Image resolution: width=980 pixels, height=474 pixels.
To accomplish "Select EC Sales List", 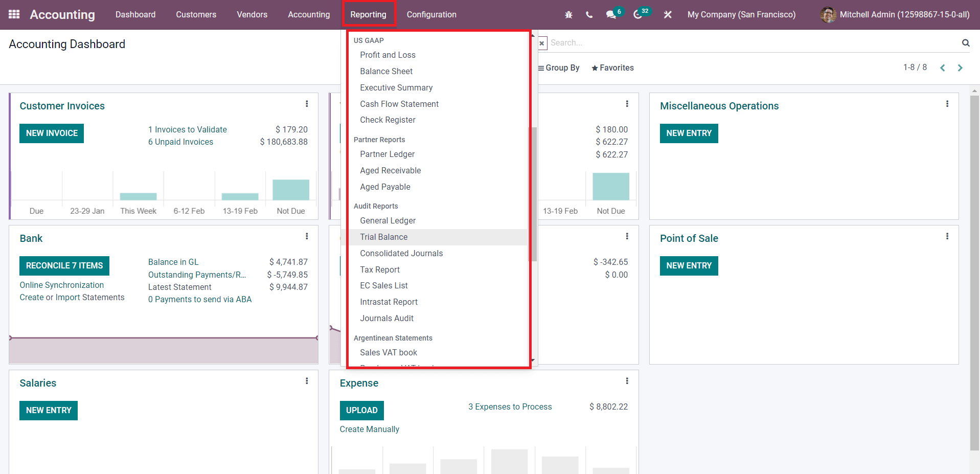I will coord(383,286).
